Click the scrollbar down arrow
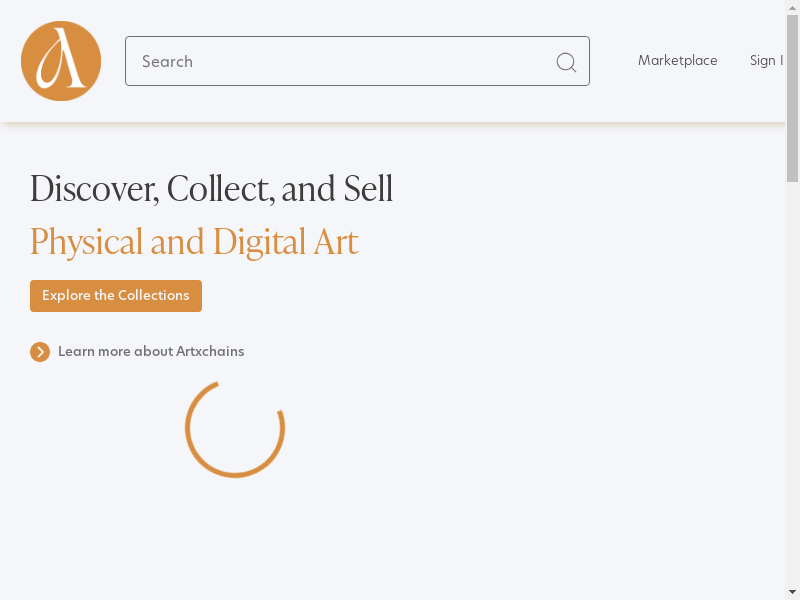This screenshot has width=800, height=600. tap(792, 593)
